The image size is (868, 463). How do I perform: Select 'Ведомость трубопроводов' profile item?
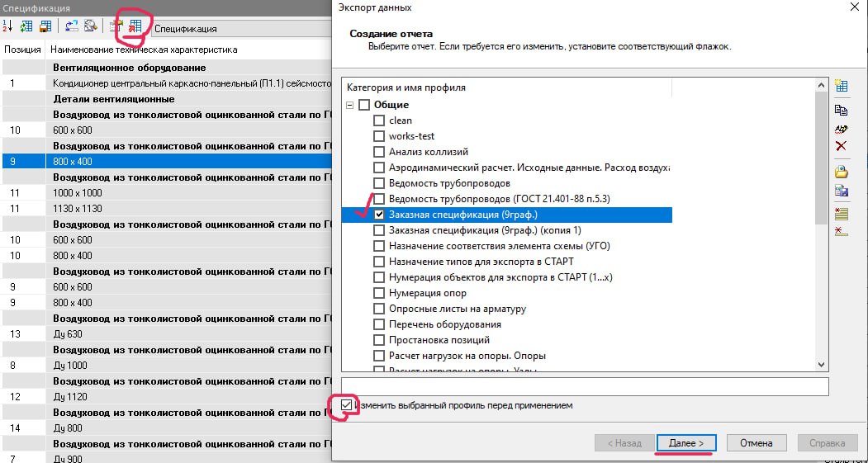click(449, 183)
